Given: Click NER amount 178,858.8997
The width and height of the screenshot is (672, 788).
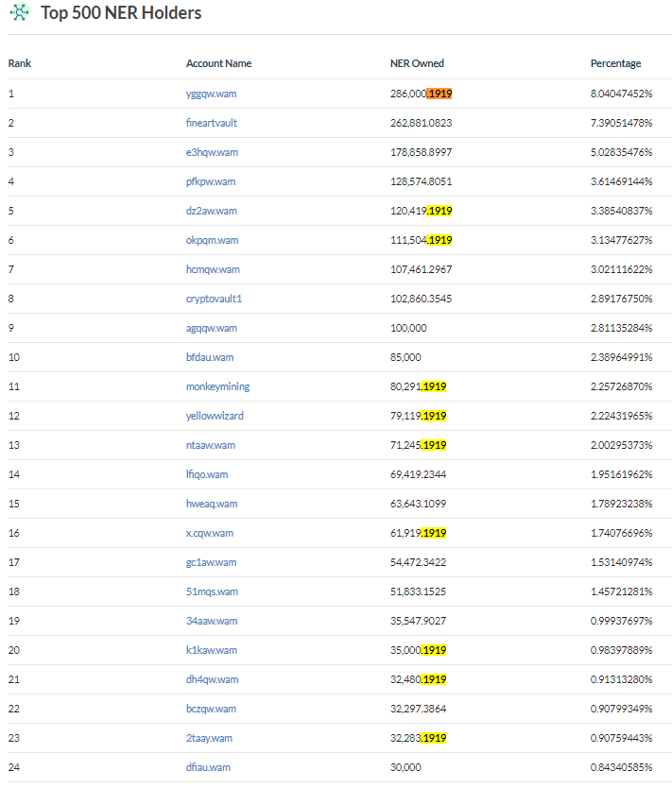Looking at the screenshot, I should tap(422, 152).
